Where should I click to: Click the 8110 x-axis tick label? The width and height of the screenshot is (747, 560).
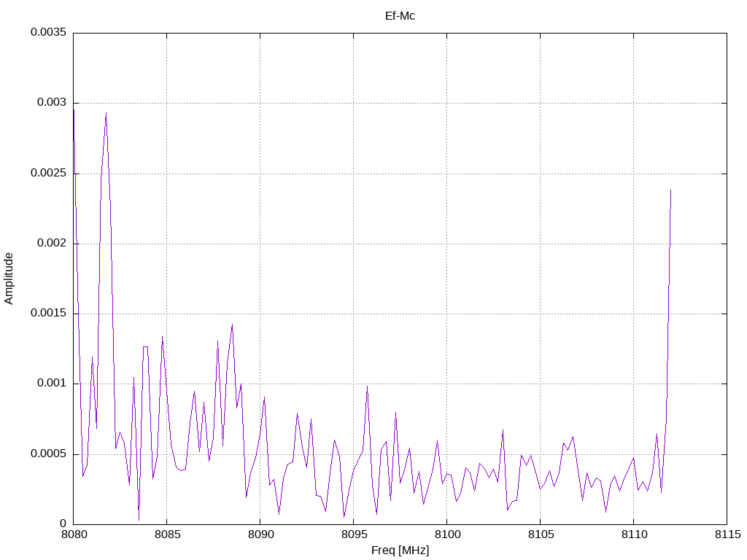pyautogui.click(x=634, y=534)
